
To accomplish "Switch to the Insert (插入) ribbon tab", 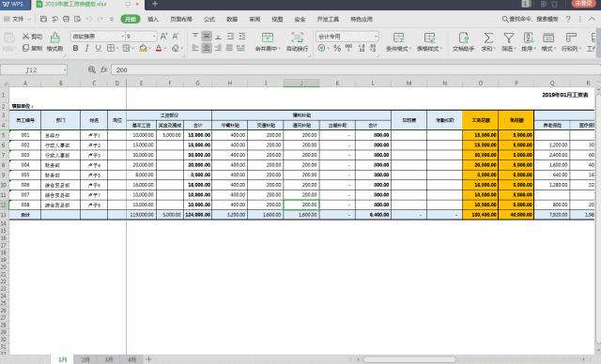I will pos(153,19).
